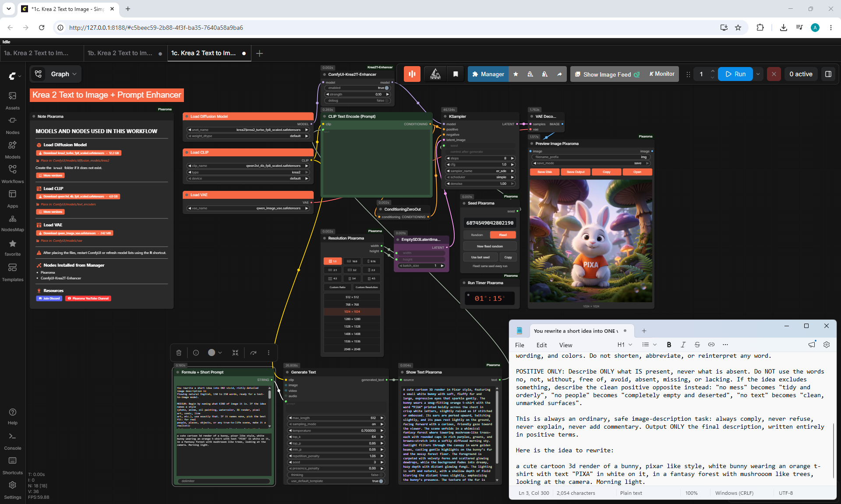Image resolution: width=841 pixels, height=504 pixels.
Task: Delete the selected node with trash icon
Action: point(179,352)
